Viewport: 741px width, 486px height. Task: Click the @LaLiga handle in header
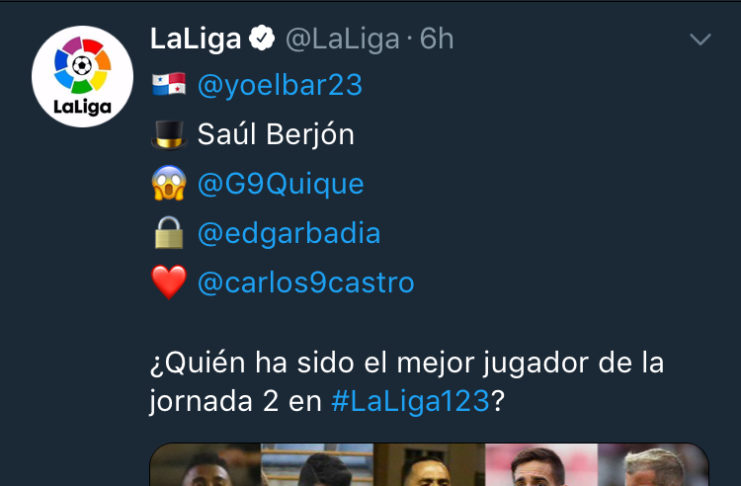tap(342, 39)
